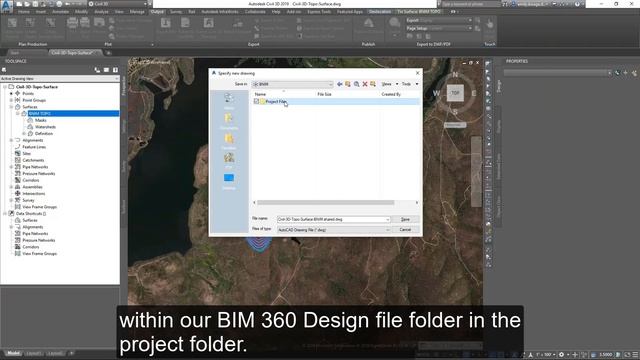
Task: Open the Autodesk application menu logo
Action: (6, 7)
